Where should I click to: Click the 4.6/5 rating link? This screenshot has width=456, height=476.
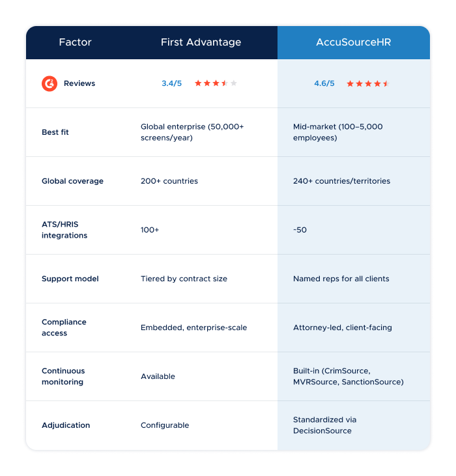(324, 83)
